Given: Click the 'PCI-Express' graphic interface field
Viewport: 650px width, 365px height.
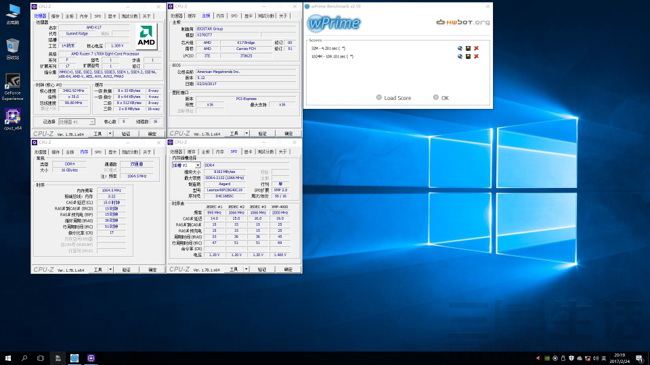Looking at the screenshot, I should pos(246,99).
